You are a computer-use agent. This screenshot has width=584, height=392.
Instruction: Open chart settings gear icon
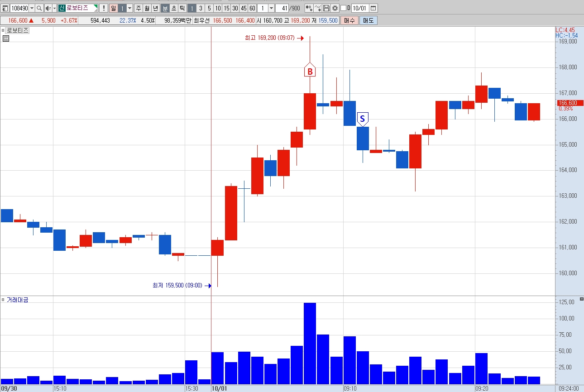[x=335, y=8]
